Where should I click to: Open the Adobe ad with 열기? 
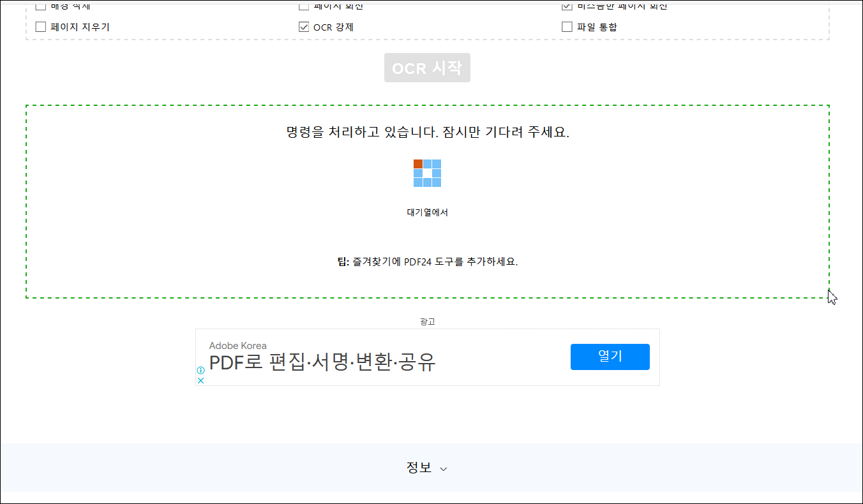(x=610, y=357)
